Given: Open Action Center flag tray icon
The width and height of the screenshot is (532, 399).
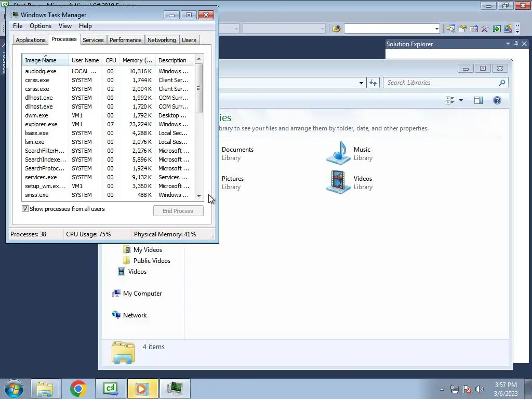Looking at the screenshot, I should click(467, 389).
